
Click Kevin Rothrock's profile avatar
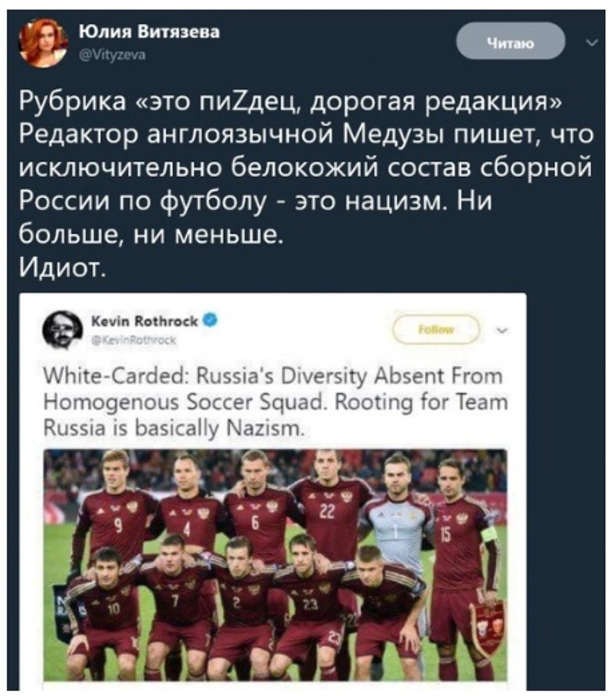[x=63, y=330]
